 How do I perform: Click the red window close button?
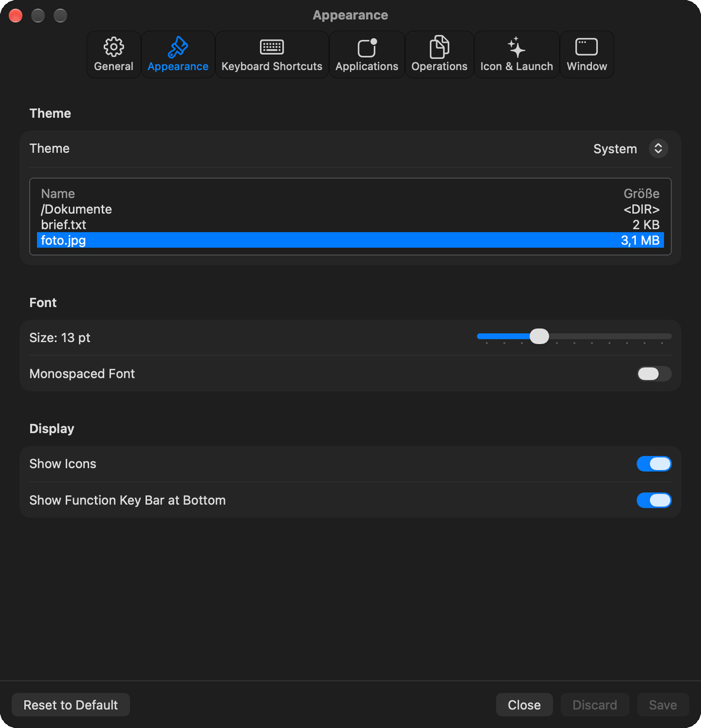coord(16,15)
